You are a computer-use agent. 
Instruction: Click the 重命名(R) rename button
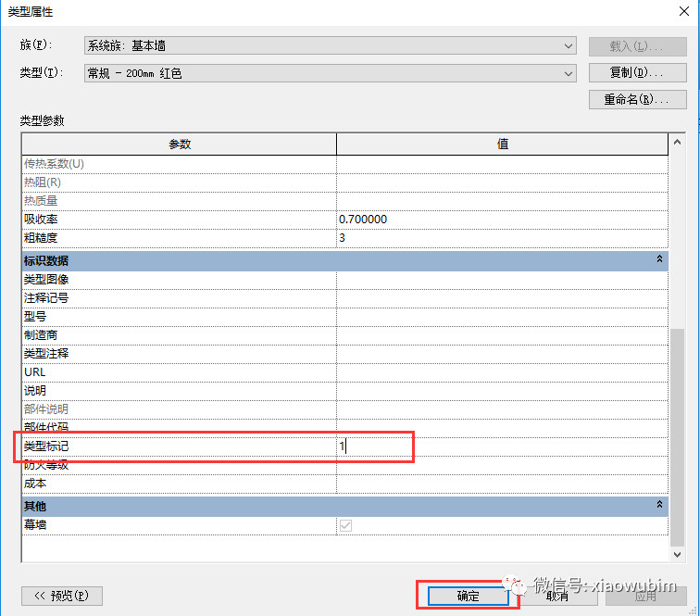tap(637, 99)
